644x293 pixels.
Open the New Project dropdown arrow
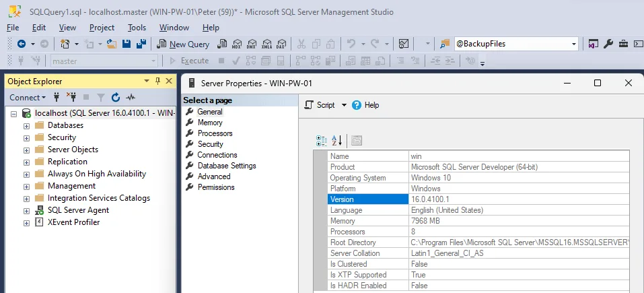tap(77, 44)
